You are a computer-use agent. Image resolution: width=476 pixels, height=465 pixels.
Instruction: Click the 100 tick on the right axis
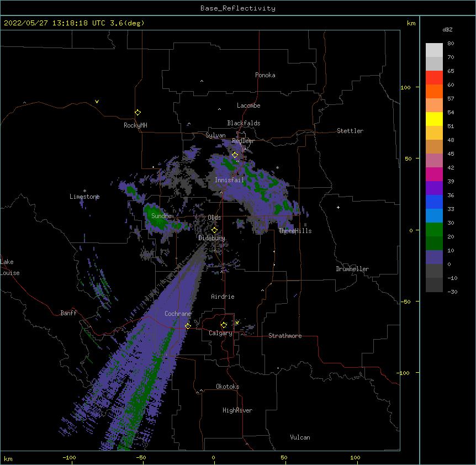pyautogui.click(x=405, y=87)
